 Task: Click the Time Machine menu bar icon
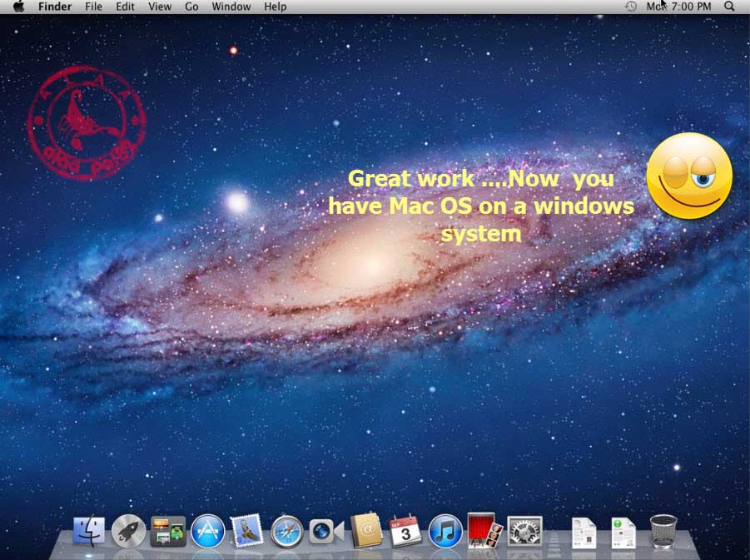pos(631,7)
